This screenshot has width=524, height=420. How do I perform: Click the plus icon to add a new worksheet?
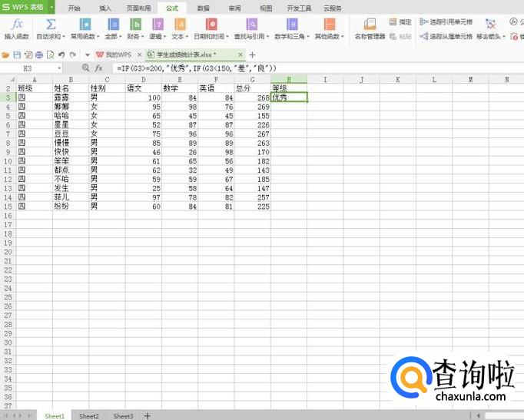[147, 415]
